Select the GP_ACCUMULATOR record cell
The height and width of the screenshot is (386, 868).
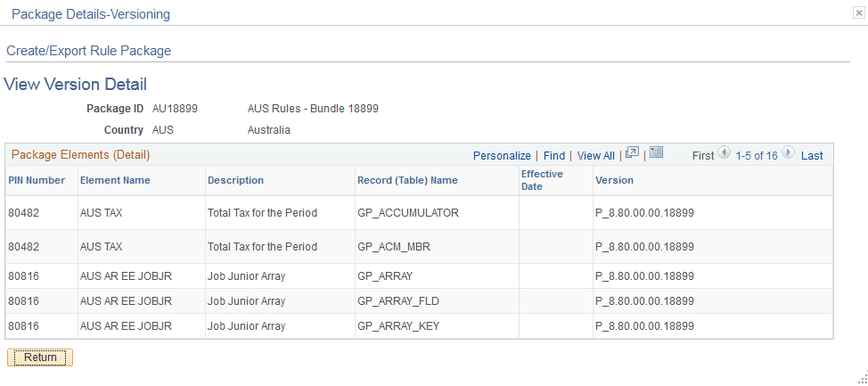pyautogui.click(x=408, y=213)
